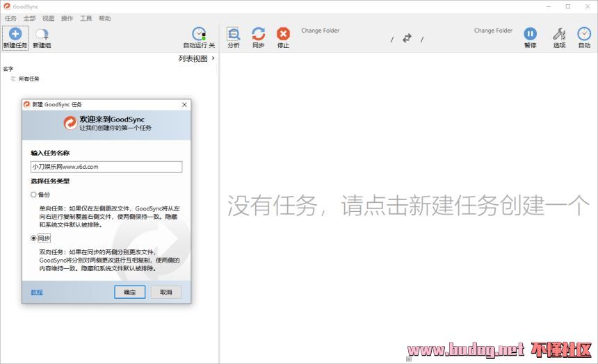Close the 新建 GoodSync 任务 dialog
598x364 pixels.
pyautogui.click(x=184, y=104)
